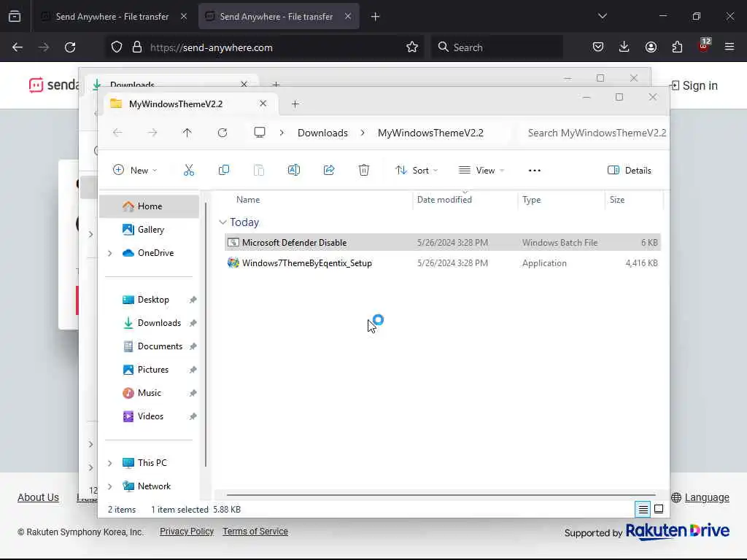Viewport: 747px width, 560px height.
Task: Select the Microsoft Defender Disable batch file
Action: pyautogui.click(x=443, y=242)
